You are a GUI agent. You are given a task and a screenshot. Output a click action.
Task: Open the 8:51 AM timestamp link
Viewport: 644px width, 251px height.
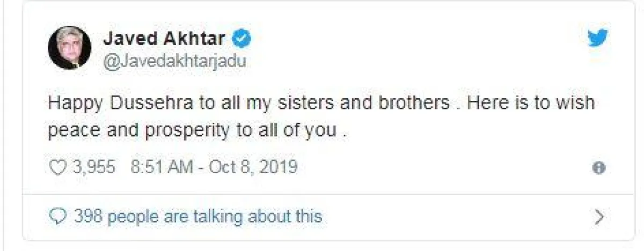pos(161,168)
